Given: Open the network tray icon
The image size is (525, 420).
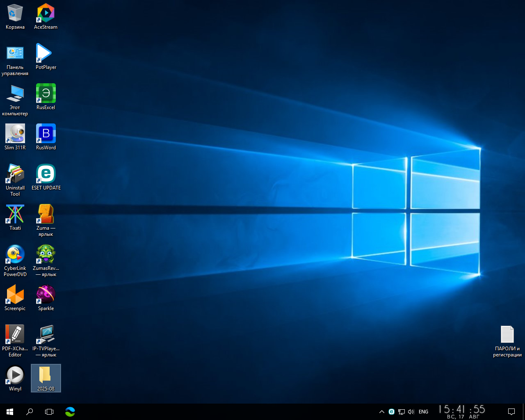Looking at the screenshot, I should (402, 412).
